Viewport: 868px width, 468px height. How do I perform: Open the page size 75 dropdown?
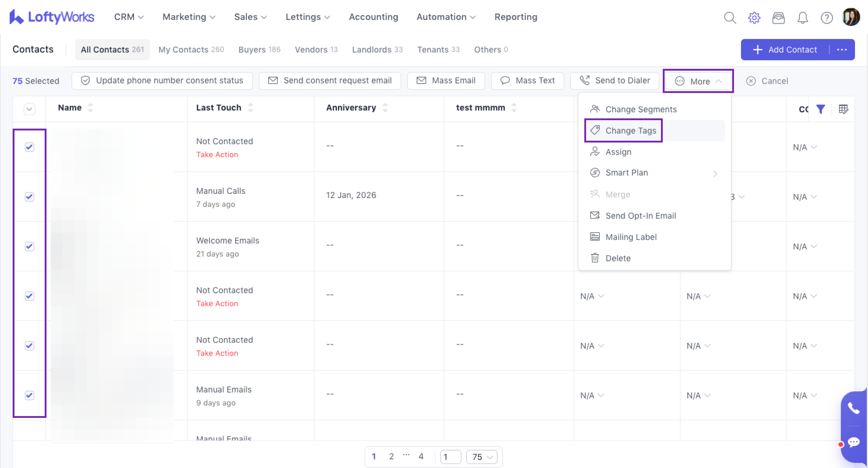tap(482, 457)
